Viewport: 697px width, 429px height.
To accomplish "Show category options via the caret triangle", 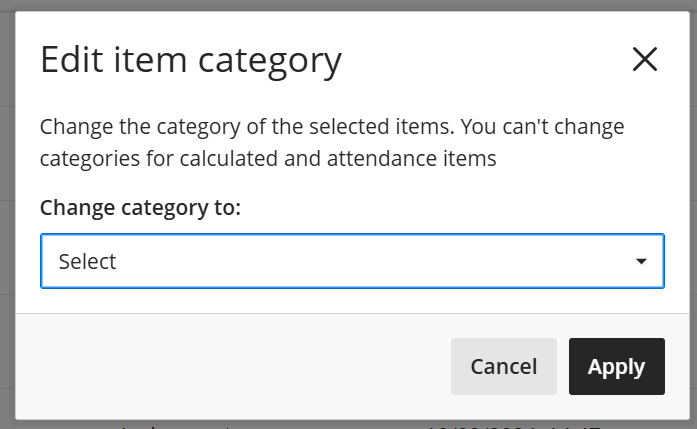I will coord(641,262).
